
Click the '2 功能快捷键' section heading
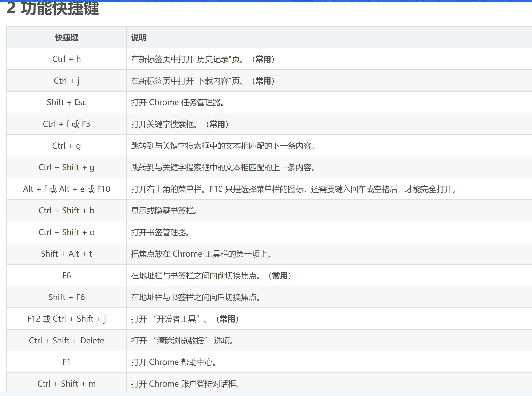(x=53, y=9)
